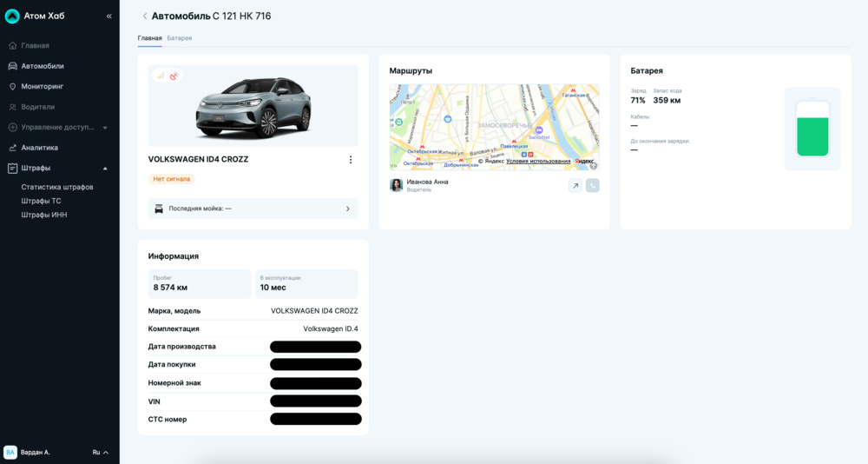Collapse the sidebar with double-chevron icon

coord(108,17)
